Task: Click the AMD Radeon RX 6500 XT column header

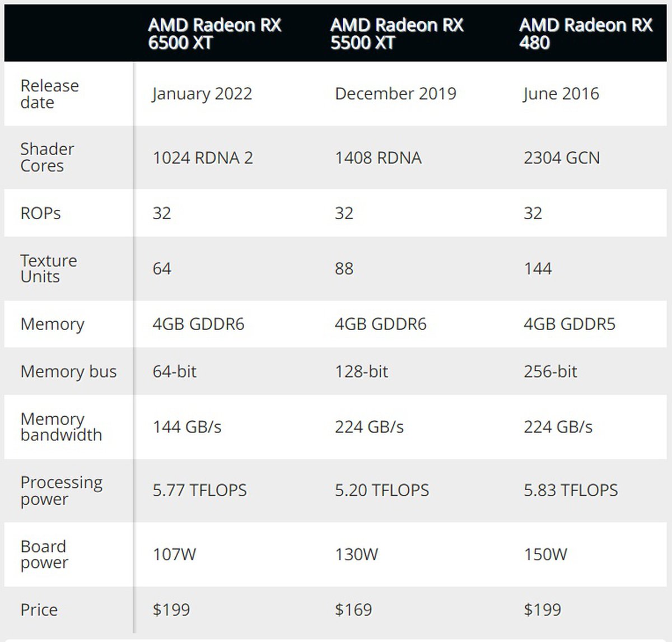Action: (214, 34)
